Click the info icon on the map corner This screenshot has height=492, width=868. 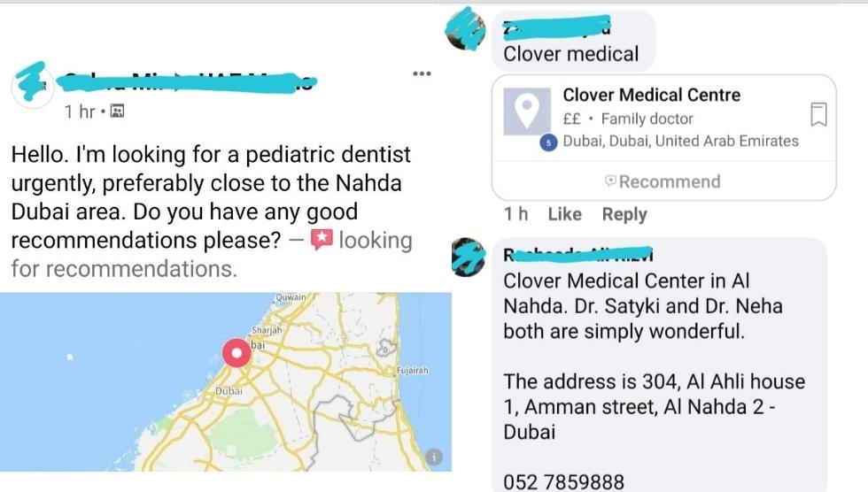(434, 457)
